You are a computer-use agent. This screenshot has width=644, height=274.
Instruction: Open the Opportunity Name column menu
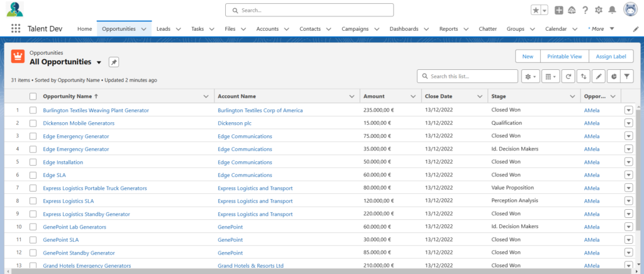206,96
